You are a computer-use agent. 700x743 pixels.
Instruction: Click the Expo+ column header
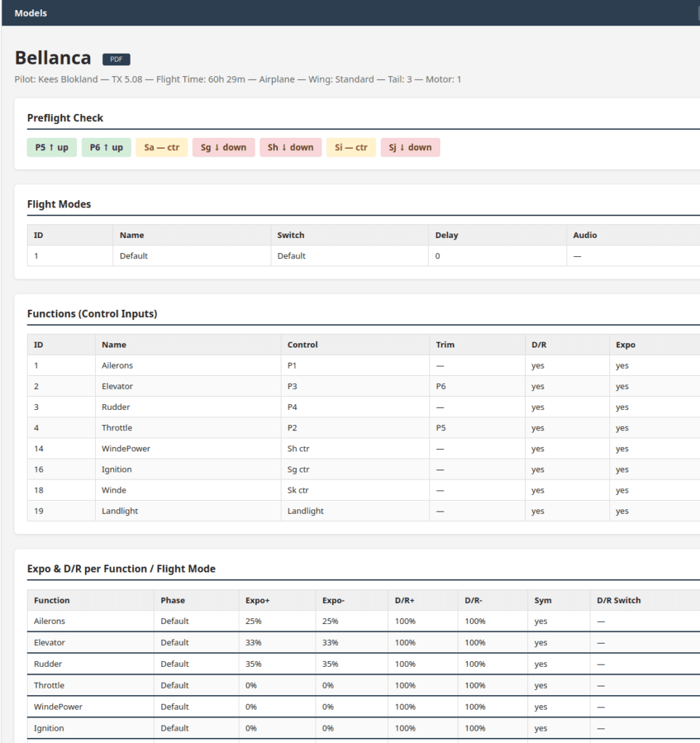click(x=258, y=601)
